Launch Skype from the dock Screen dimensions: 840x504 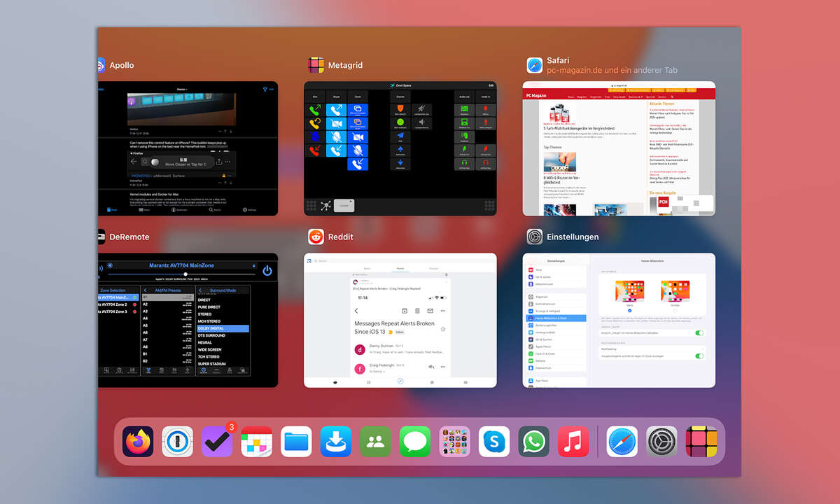click(x=494, y=442)
